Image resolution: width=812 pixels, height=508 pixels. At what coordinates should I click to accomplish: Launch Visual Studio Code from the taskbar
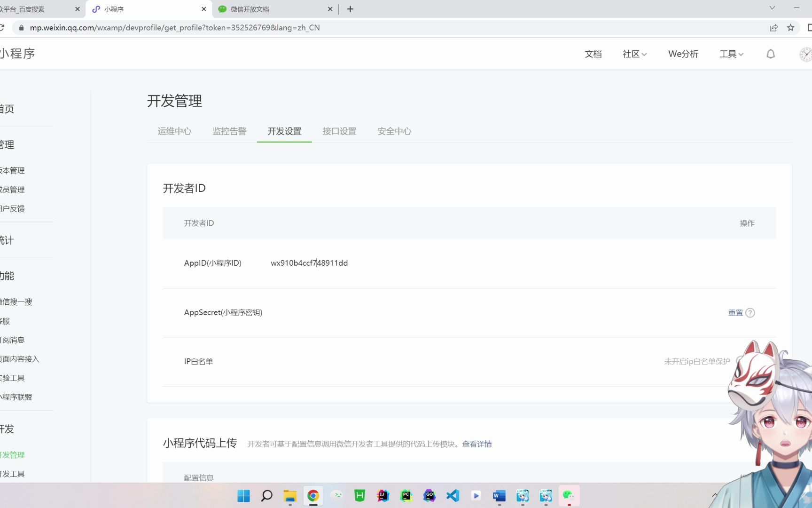click(452, 495)
